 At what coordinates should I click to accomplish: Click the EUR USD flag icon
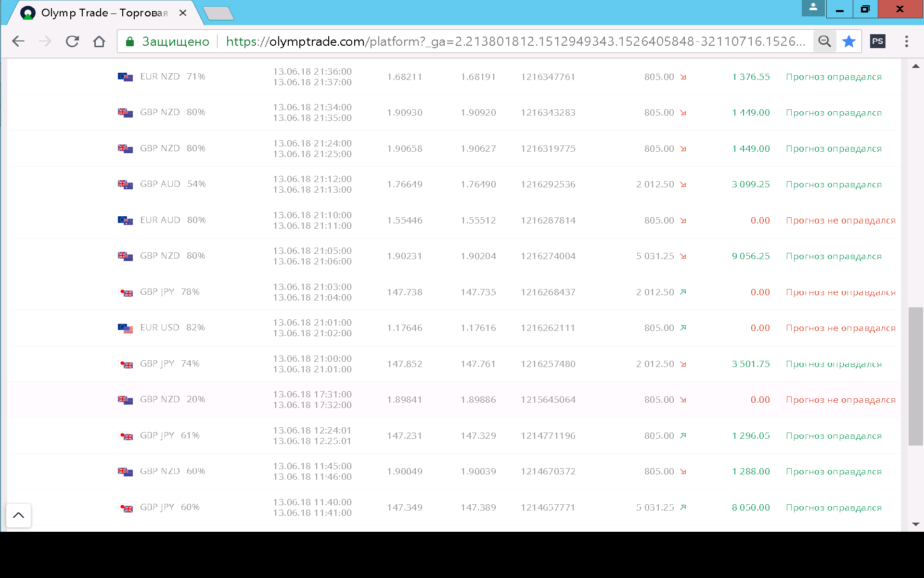click(125, 328)
